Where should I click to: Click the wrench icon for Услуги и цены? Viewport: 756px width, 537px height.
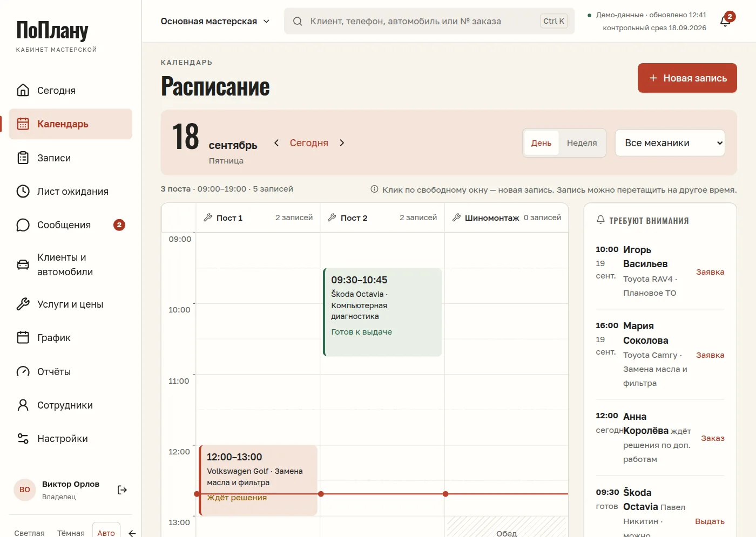coord(23,304)
